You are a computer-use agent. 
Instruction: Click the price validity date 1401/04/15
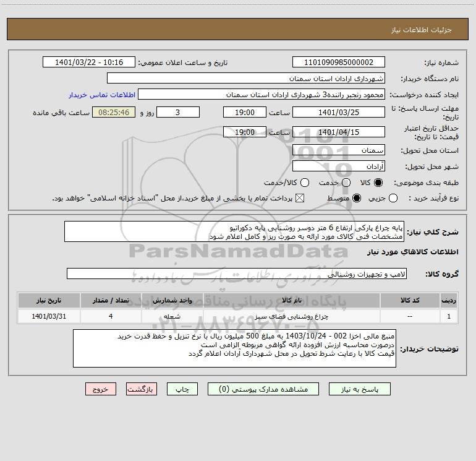point(339,132)
